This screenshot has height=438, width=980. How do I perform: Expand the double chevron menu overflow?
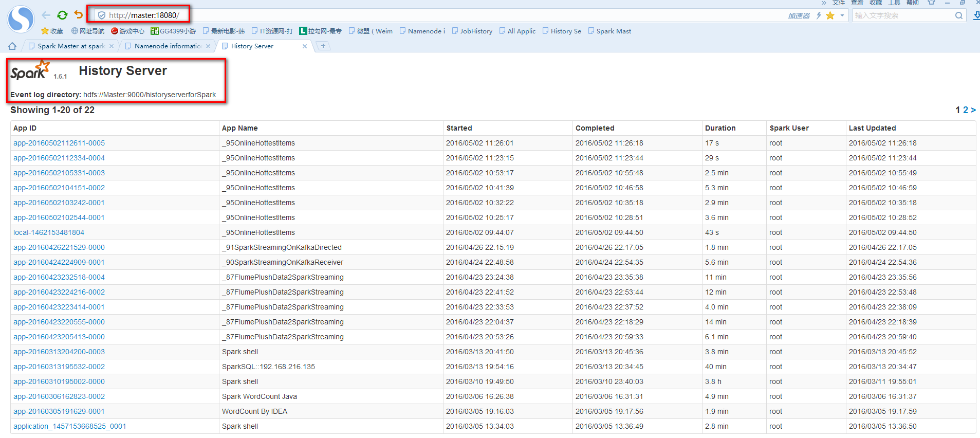click(824, 3)
